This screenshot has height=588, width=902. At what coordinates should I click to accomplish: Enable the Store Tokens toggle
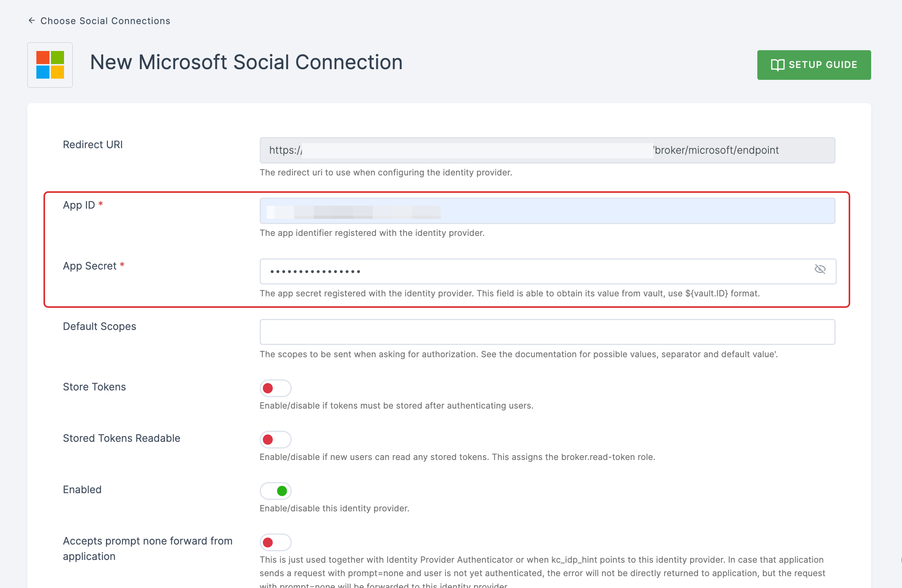coord(276,388)
